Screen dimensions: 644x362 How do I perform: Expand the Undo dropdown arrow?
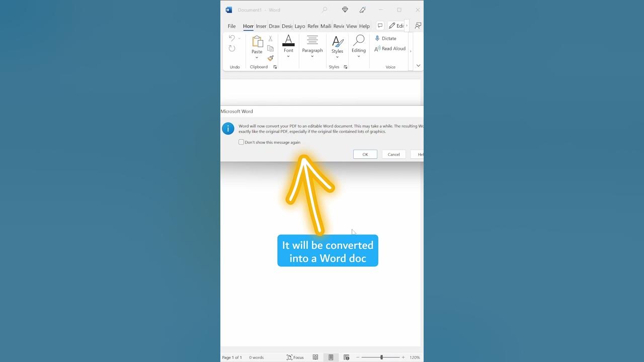[x=239, y=38]
